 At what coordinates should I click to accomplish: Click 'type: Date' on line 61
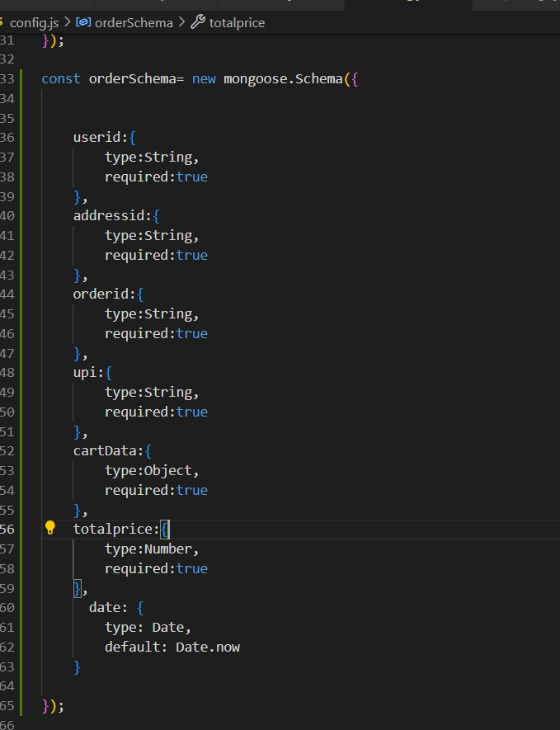tap(144, 627)
